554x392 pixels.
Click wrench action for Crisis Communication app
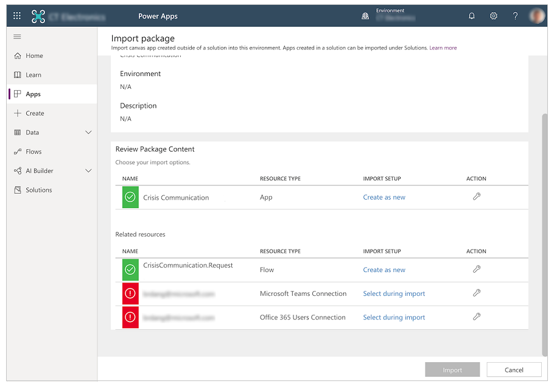477,197
